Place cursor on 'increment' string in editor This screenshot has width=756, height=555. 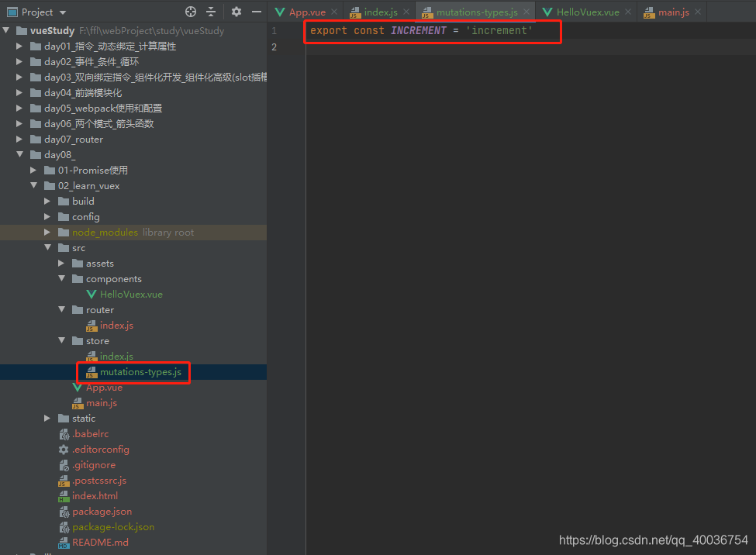(x=504, y=30)
